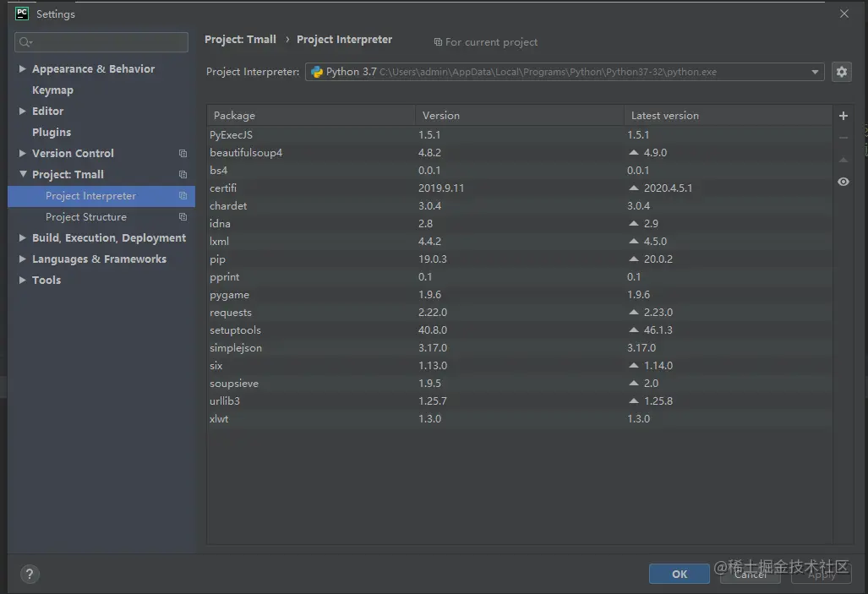Expand Languages & Frameworks arrow

22,259
